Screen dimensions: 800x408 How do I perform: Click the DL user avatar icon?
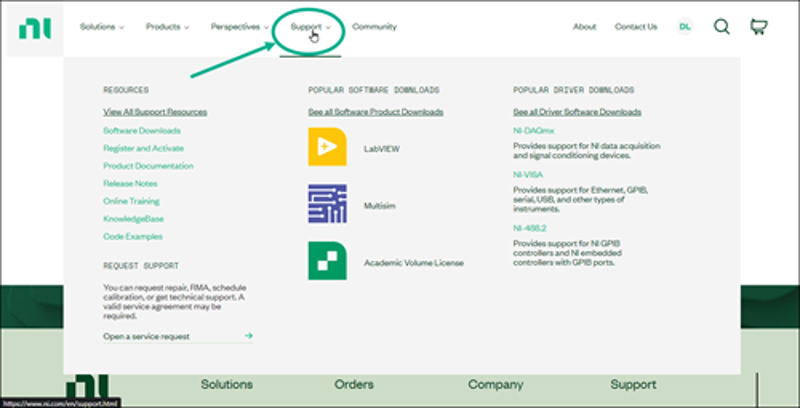(685, 27)
